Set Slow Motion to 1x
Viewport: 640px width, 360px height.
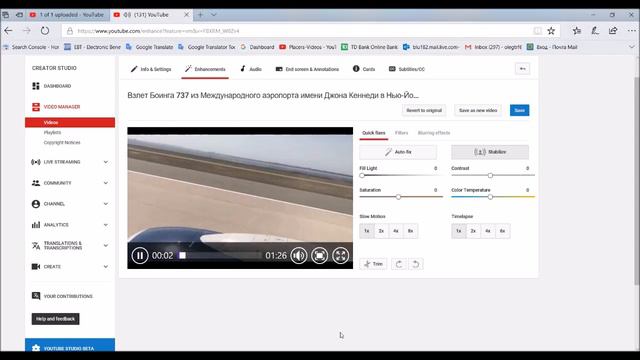point(367,231)
